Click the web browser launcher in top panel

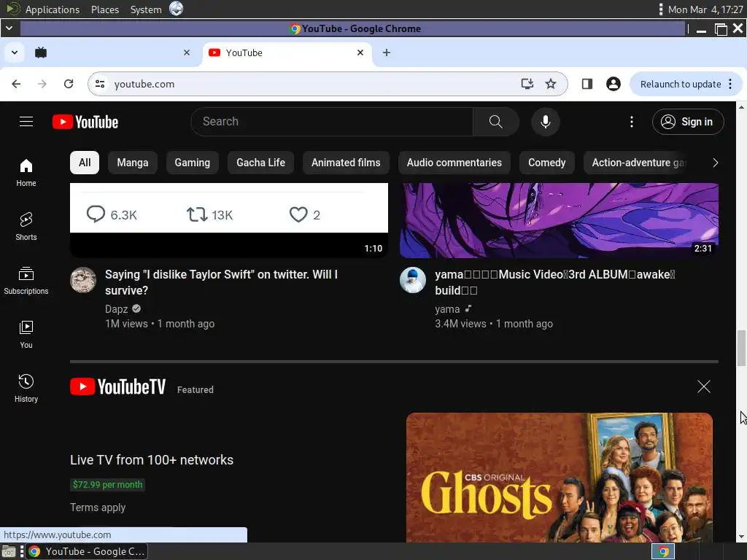click(x=177, y=9)
